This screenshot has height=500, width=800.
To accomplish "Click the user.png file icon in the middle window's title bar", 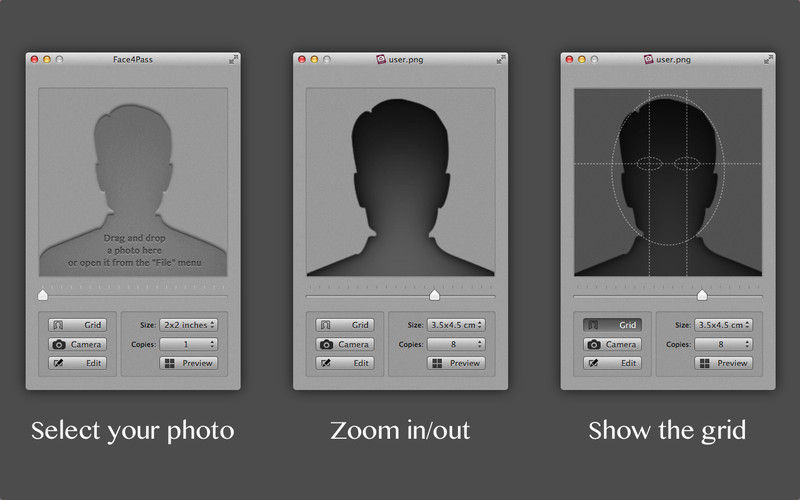I will [x=381, y=59].
